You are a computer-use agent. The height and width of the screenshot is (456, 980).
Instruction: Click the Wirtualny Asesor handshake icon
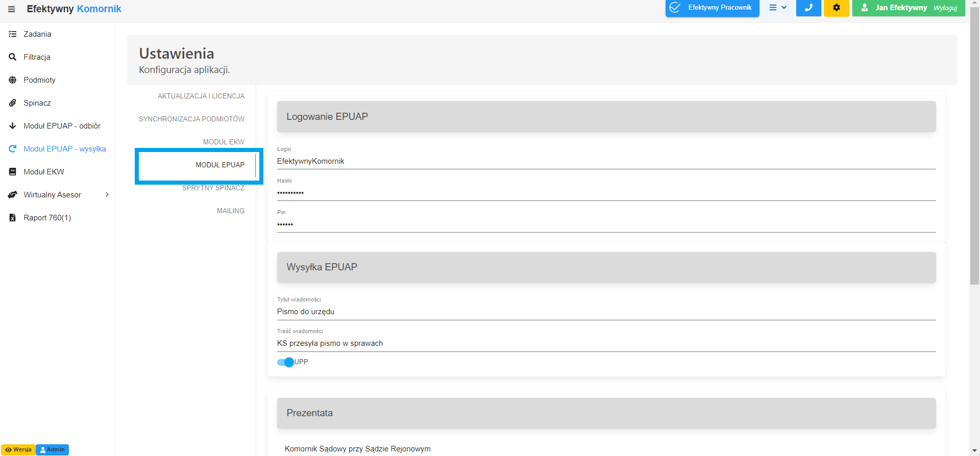(x=13, y=195)
